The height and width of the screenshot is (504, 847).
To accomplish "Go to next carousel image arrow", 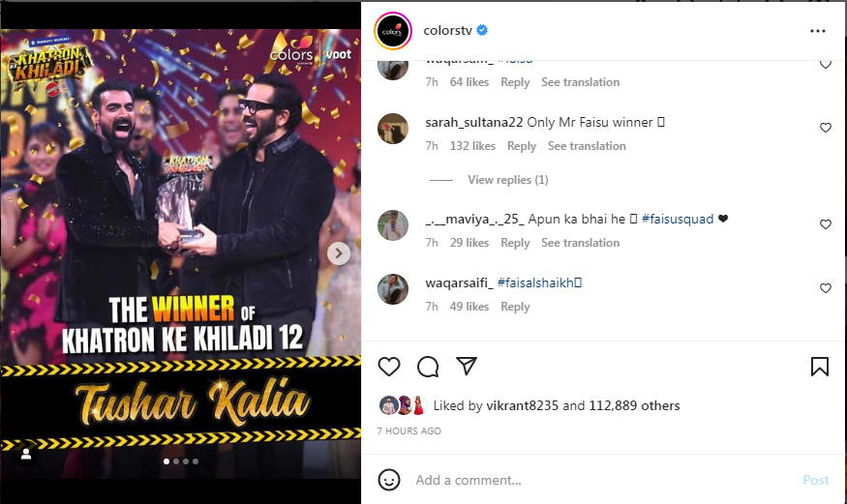I will 339,253.
